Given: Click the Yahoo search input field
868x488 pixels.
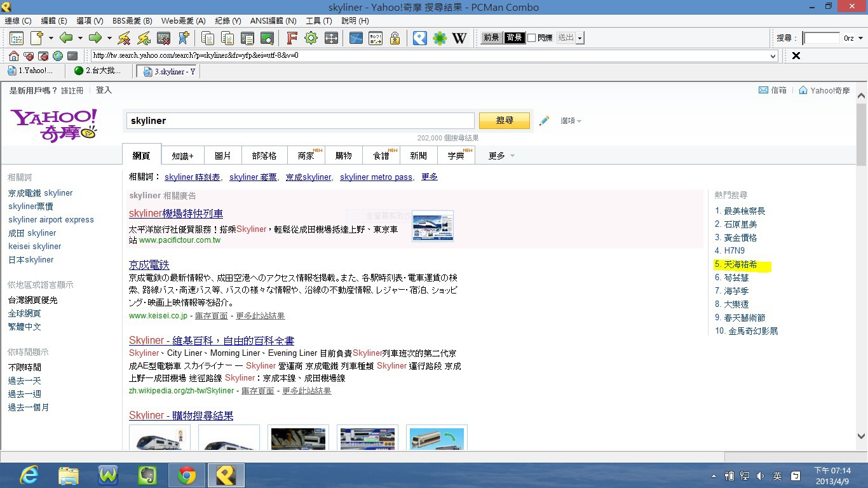Looking at the screenshot, I should [x=300, y=121].
